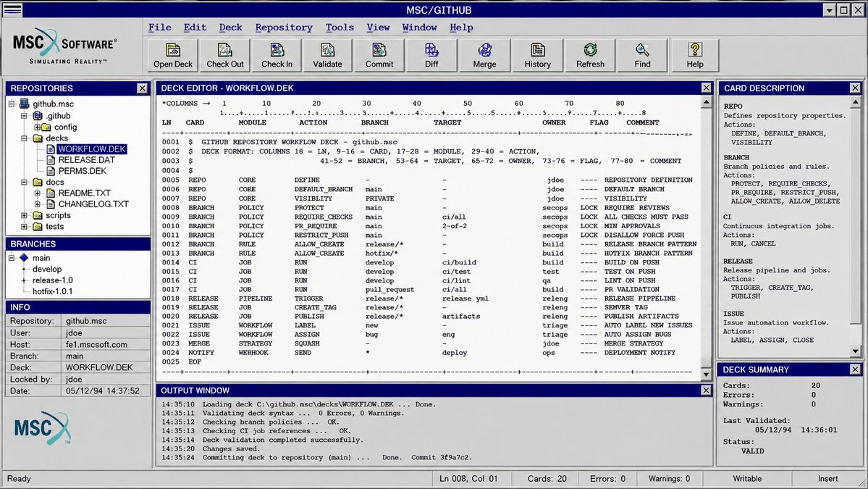
Task: Select the config folder
Action: coord(65,127)
